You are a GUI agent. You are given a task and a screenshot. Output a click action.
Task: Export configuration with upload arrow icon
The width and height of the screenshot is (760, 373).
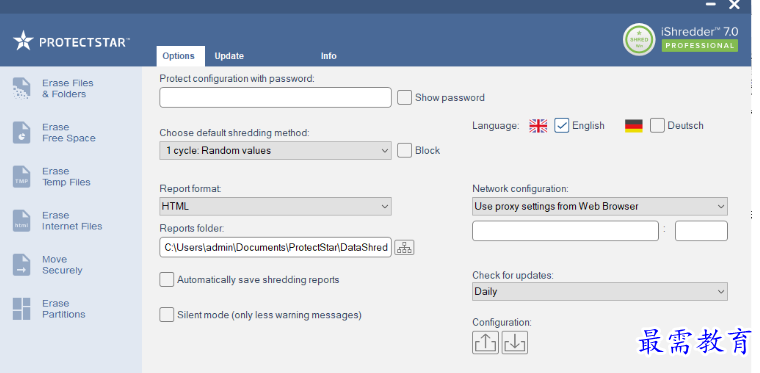[485, 342]
